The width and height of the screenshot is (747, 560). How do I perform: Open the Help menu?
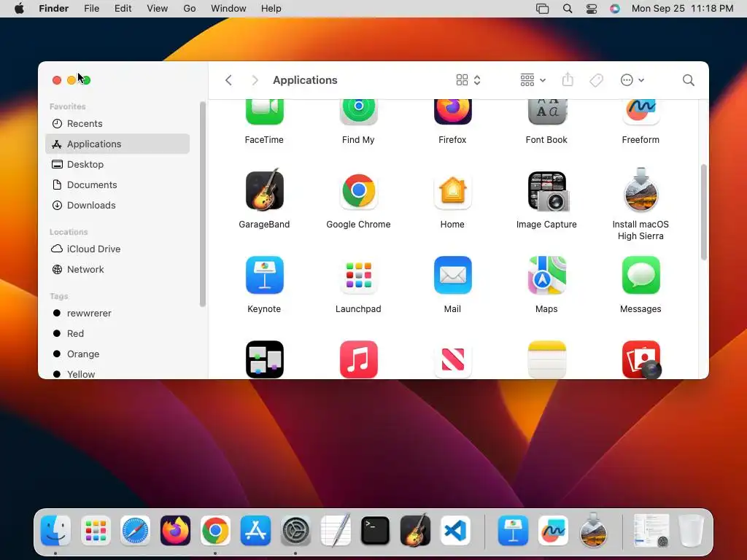pyautogui.click(x=271, y=9)
